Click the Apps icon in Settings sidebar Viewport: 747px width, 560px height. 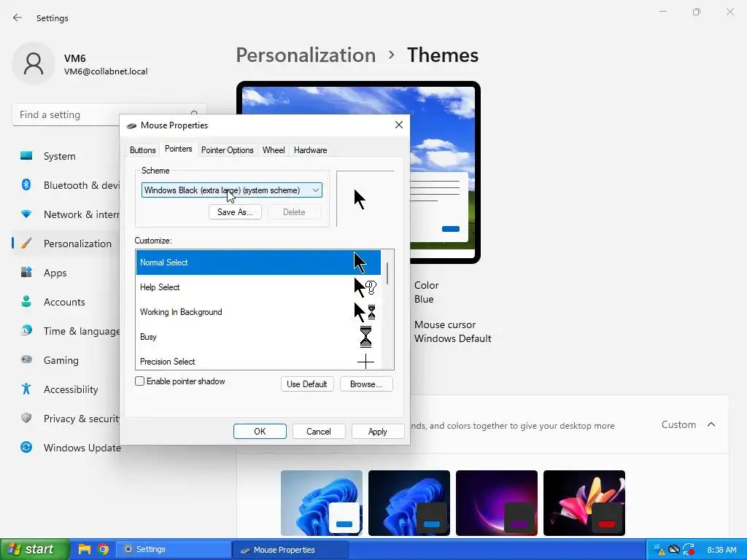26,273
